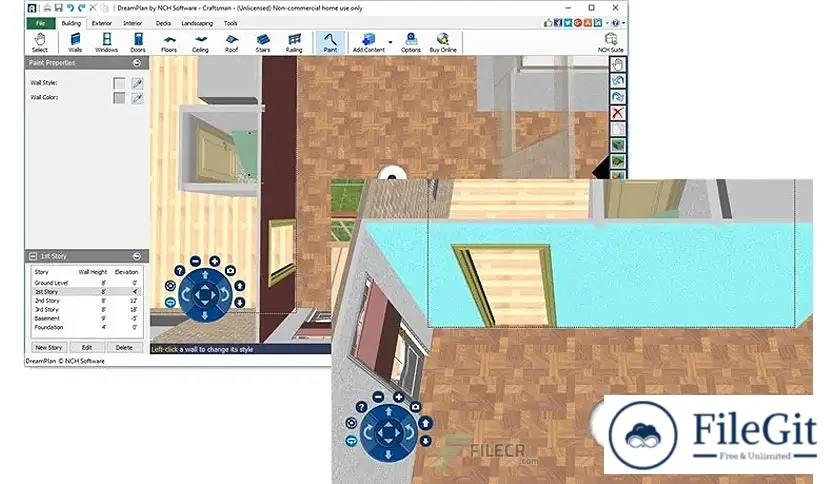Open the NCH Suite

pyautogui.click(x=610, y=43)
